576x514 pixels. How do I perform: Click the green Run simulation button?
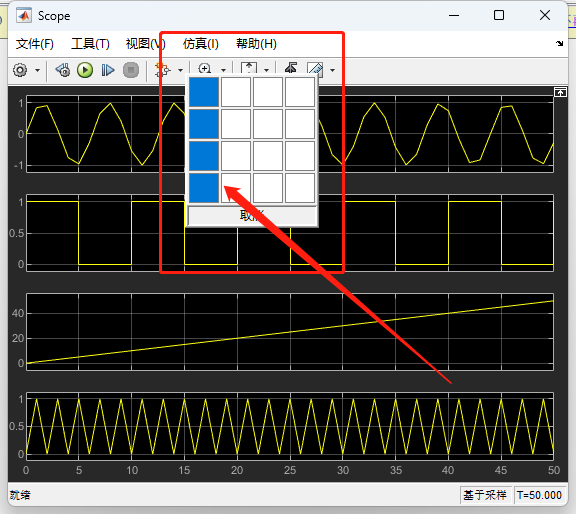[85, 70]
